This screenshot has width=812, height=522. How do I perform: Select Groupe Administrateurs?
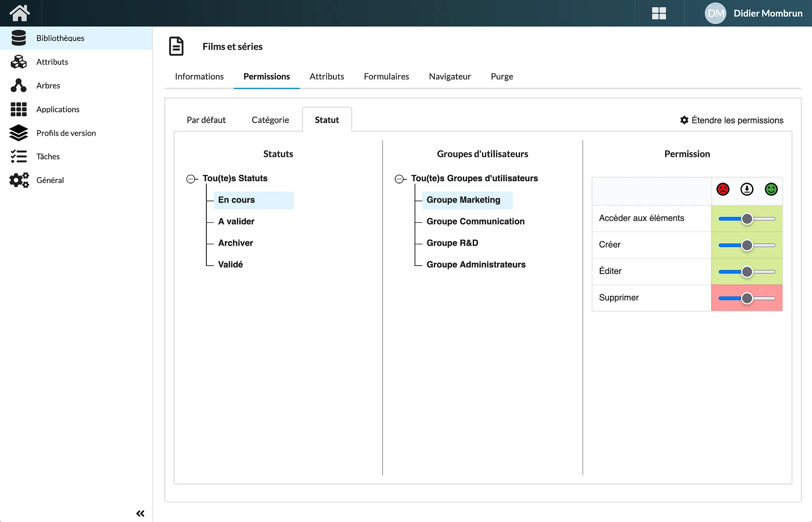[476, 265]
